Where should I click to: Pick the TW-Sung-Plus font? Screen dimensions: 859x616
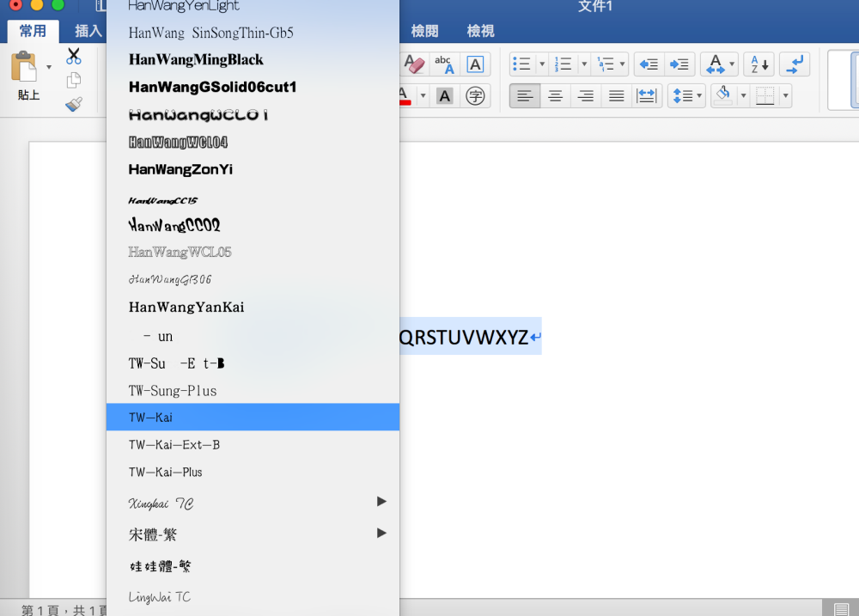(x=253, y=390)
